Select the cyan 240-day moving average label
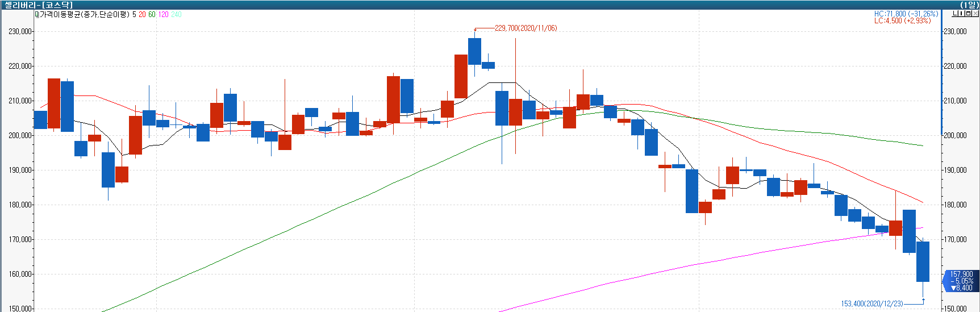 coord(176,14)
